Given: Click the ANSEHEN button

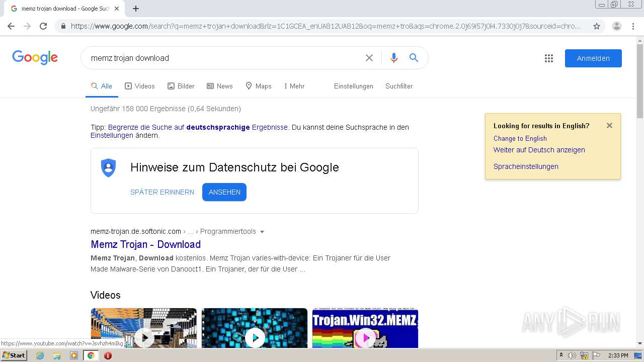Looking at the screenshot, I should pos(224,192).
